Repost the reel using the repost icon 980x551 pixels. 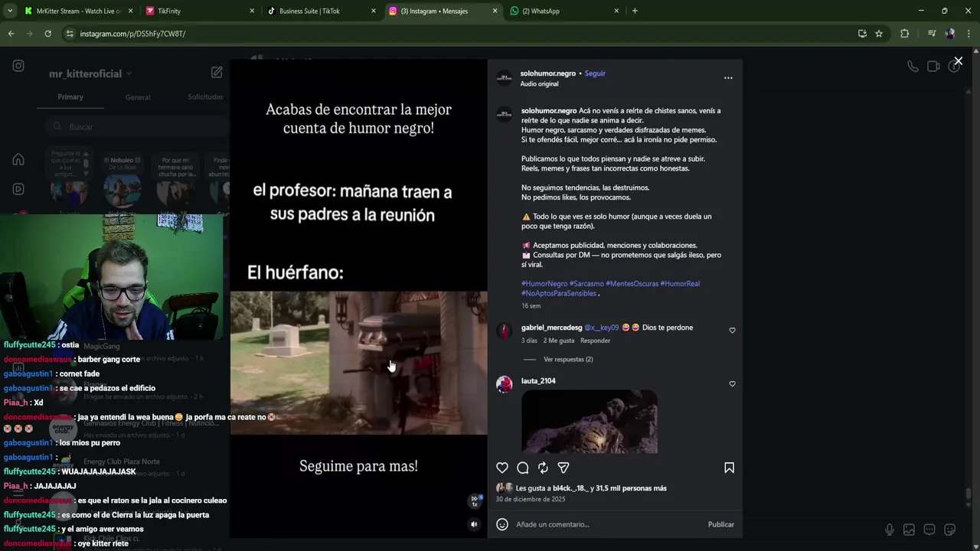543,468
